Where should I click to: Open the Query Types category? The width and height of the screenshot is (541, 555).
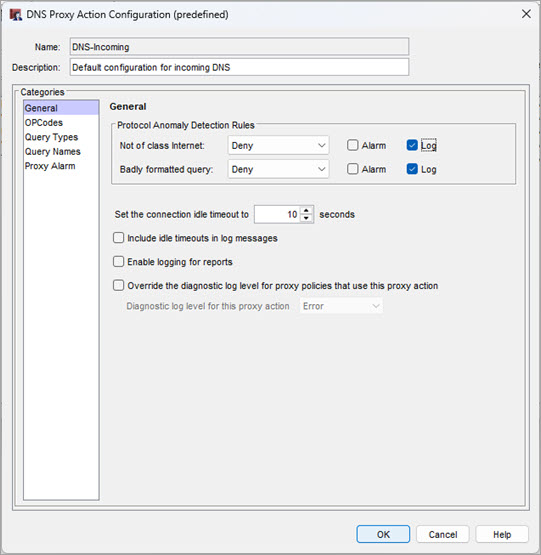tap(61, 137)
